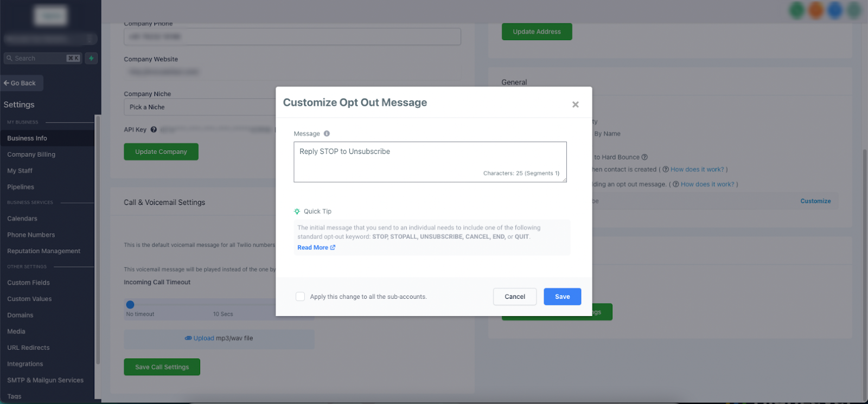Open the Pick a Niche dropdown
This screenshot has height=404, width=868.
click(x=200, y=107)
